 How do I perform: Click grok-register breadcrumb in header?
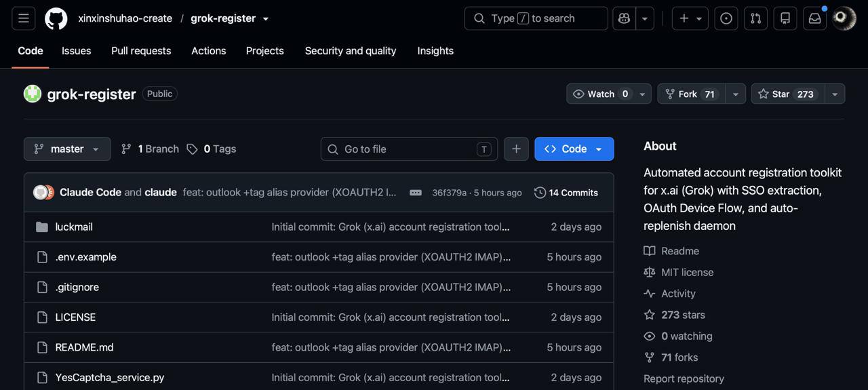click(223, 18)
